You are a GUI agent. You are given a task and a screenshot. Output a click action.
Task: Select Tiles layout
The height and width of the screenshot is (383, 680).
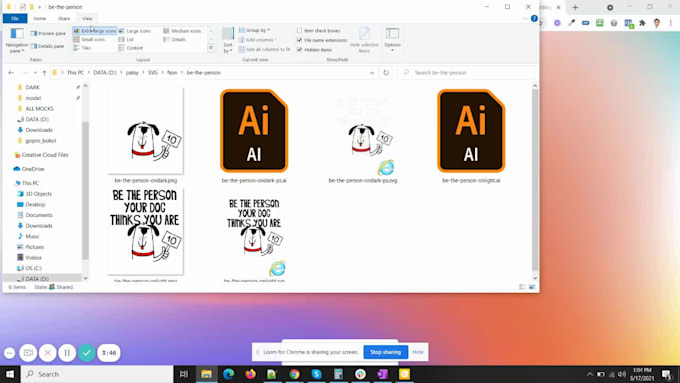[x=82, y=48]
